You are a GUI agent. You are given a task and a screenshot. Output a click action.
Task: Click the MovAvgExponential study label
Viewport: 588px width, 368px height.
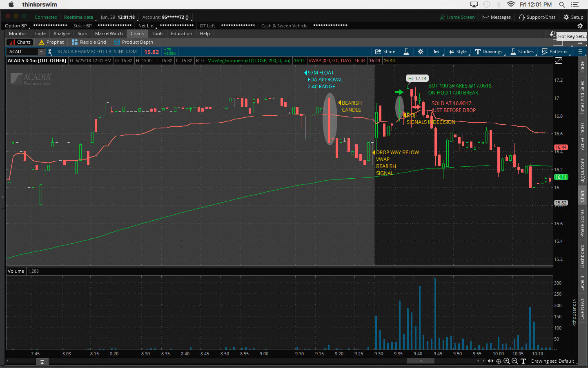coord(249,61)
